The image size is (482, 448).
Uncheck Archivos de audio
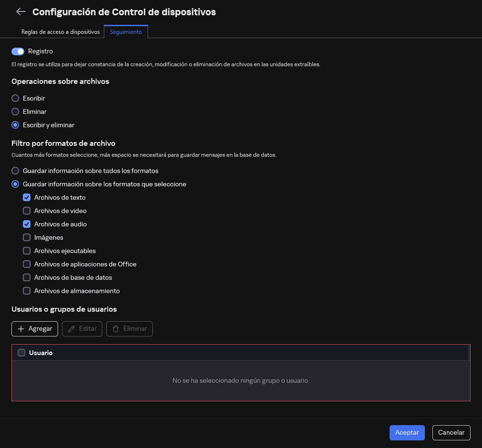coord(27,224)
